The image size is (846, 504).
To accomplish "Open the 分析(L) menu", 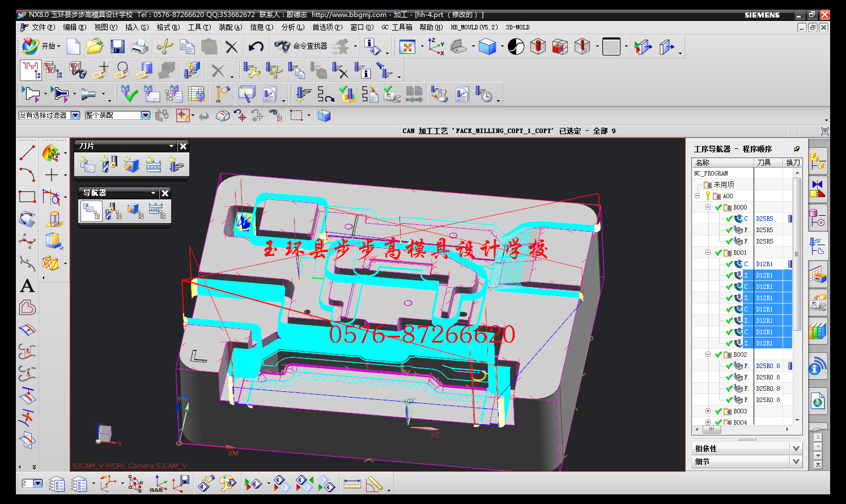I will click(x=293, y=27).
